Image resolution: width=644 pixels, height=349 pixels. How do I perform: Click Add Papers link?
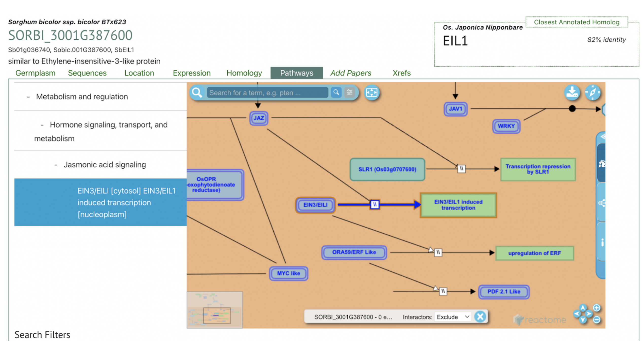click(350, 73)
